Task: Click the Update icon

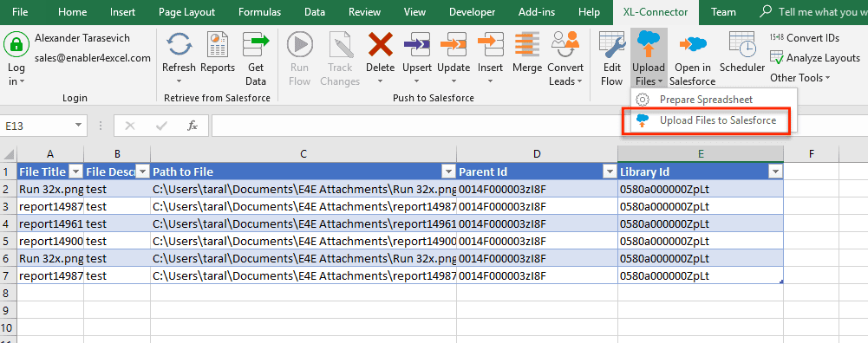Action: coord(454,44)
